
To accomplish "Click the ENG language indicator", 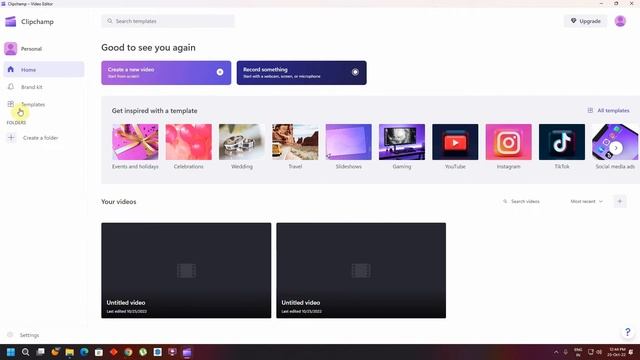I will point(578,352).
